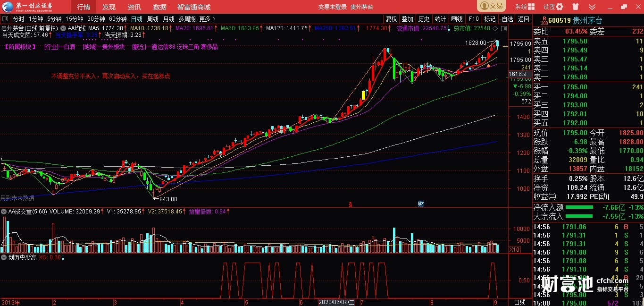Switch chart to 分时 view
The width and height of the screenshot is (644, 306).
[x=19, y=19]
